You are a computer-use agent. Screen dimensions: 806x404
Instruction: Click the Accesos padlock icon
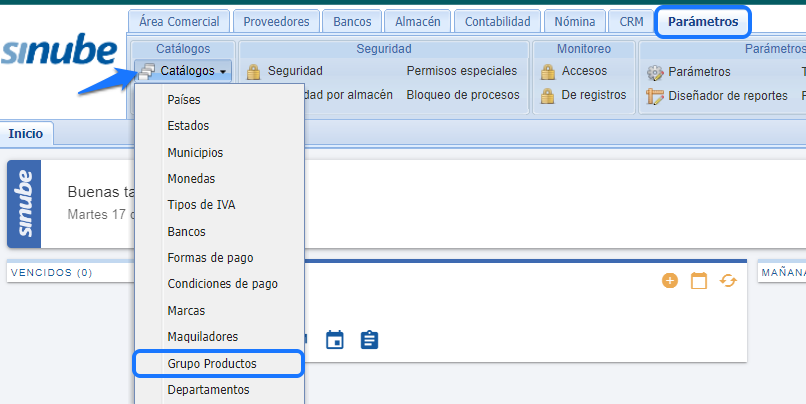548,71
